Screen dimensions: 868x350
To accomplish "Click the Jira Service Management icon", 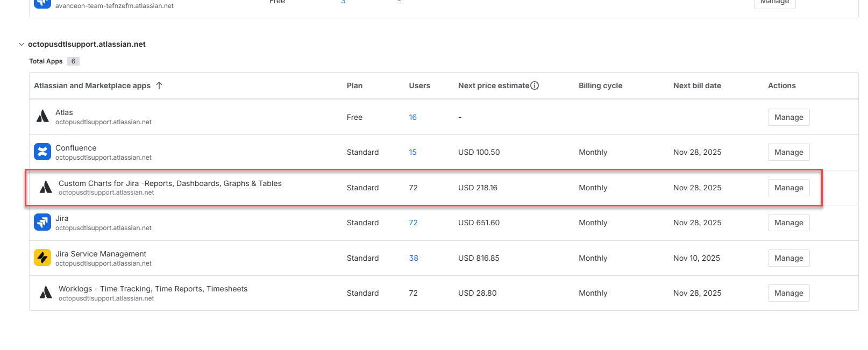I will tap(42, 258).
